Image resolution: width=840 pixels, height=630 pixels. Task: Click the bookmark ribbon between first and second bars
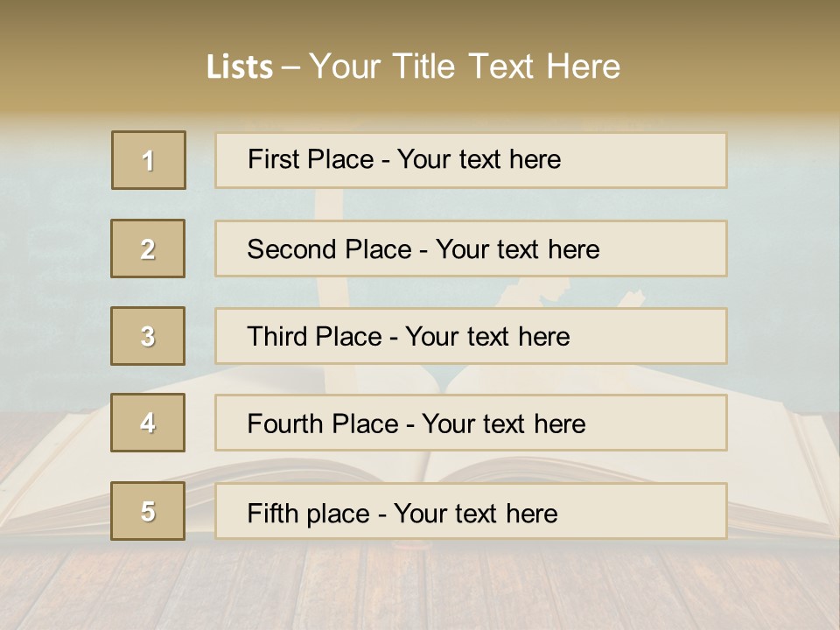(330, 204)
